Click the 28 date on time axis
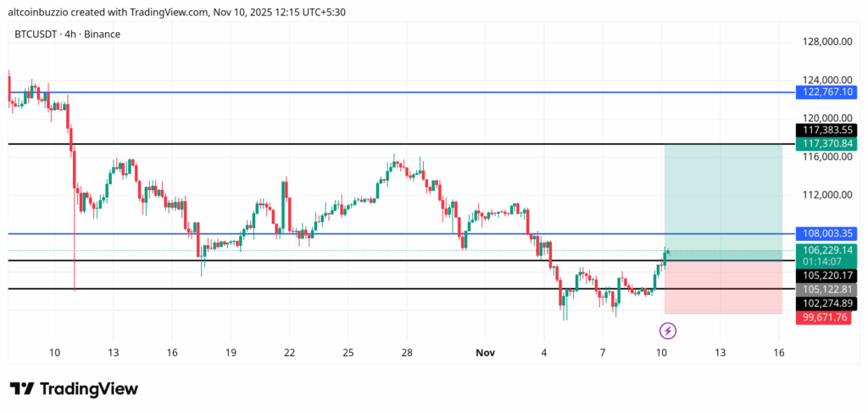The image size is (868, 413). pyautogui.click(x=407, y=352)
